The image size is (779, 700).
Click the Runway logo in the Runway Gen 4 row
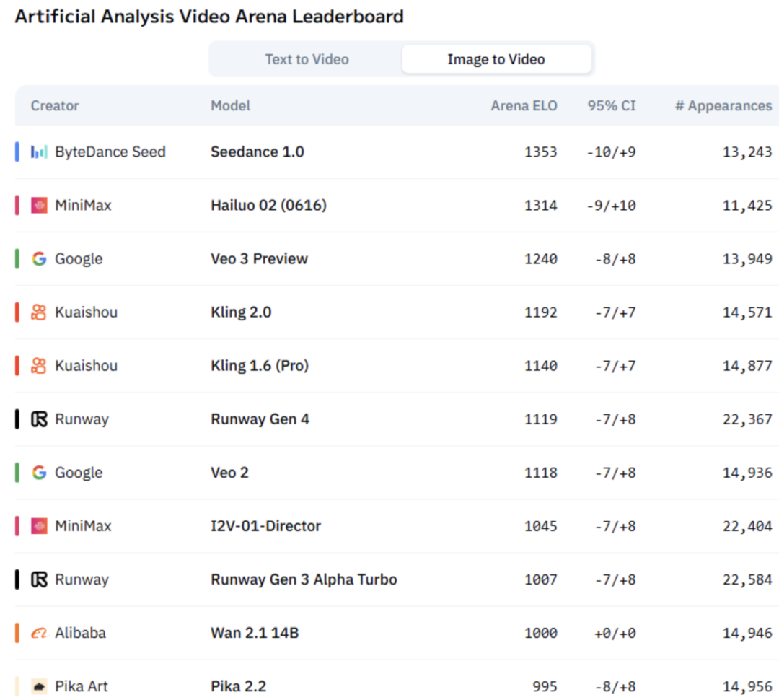(x=39, y=419)
